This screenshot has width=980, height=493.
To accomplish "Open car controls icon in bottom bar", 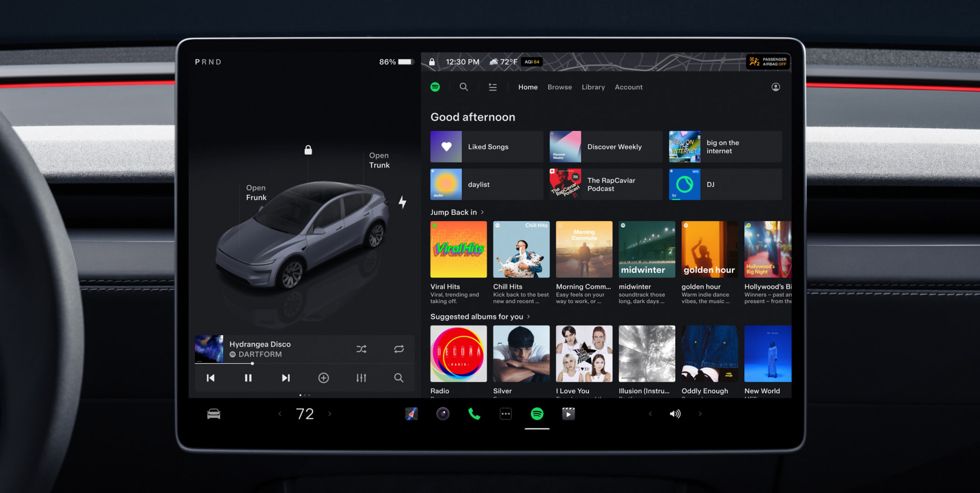I will pos(214,414).
